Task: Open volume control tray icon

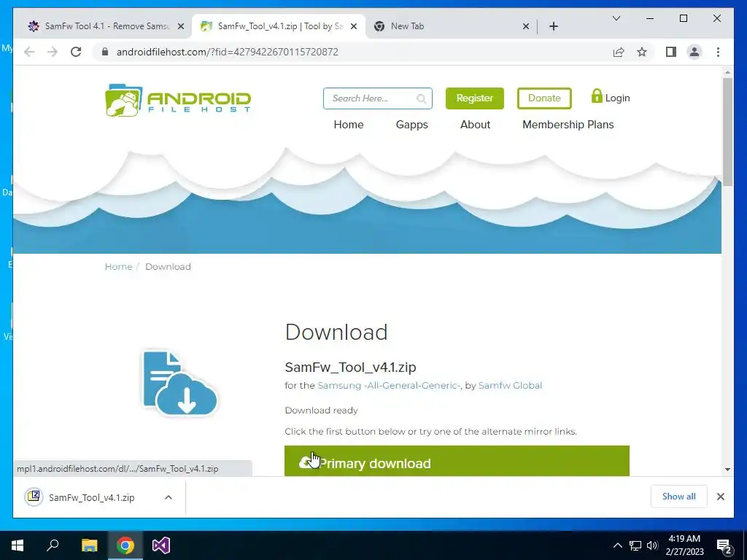Action: (x=652, y=545)
